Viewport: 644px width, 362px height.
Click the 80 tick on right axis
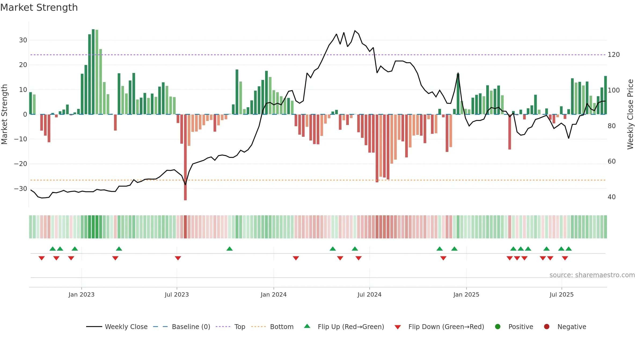(612, 126)
